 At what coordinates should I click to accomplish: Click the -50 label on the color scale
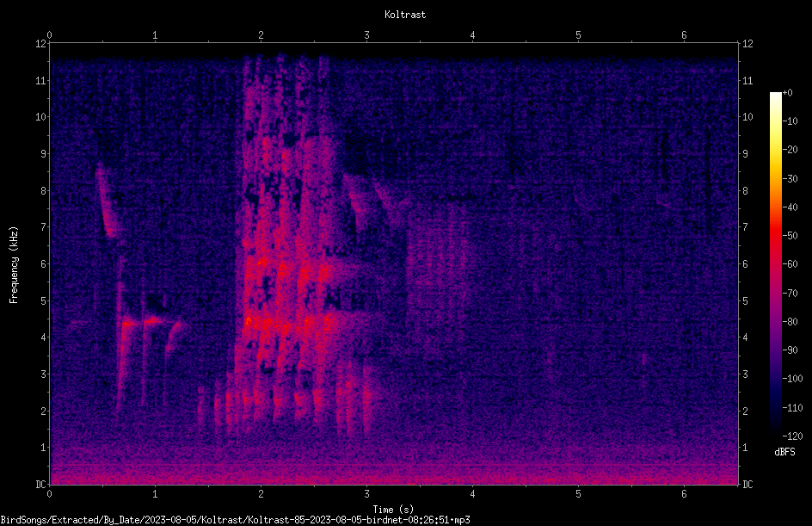[x=790, y=235]
